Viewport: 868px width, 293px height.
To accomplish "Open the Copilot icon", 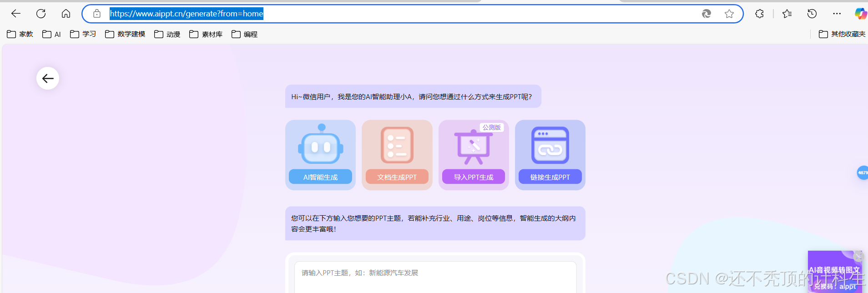I will pos(861,14).
